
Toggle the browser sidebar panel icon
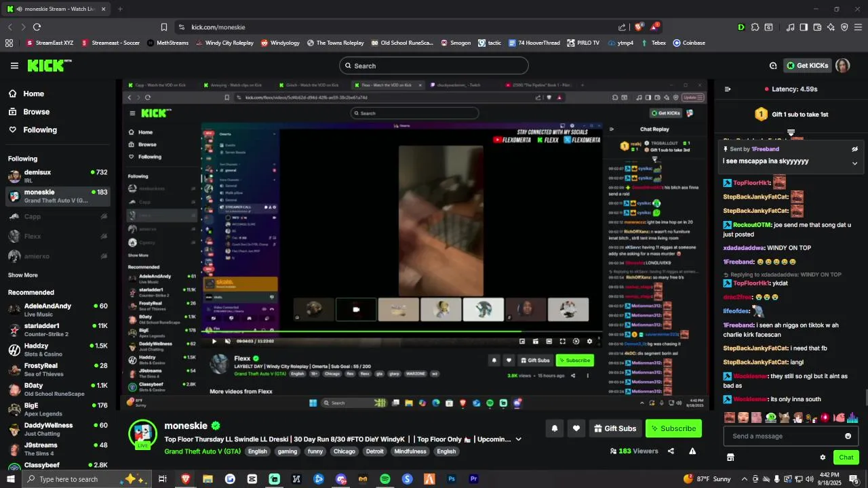pos(804,27)
